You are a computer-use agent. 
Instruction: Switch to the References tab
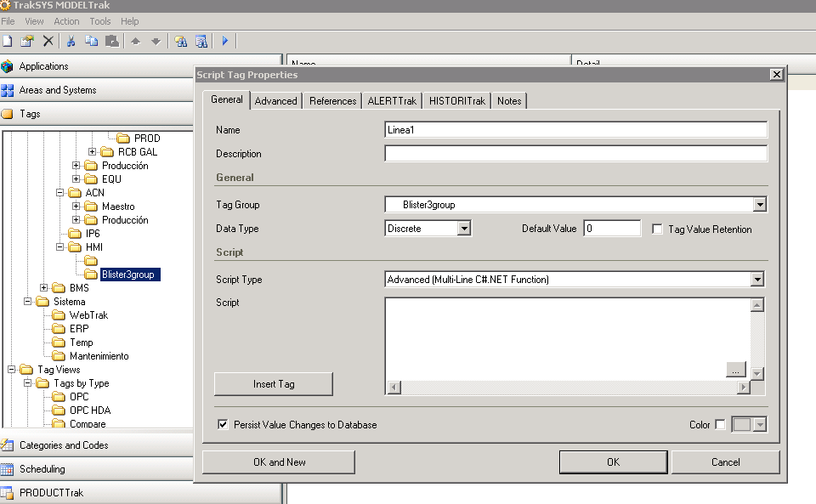click(333, 101)
